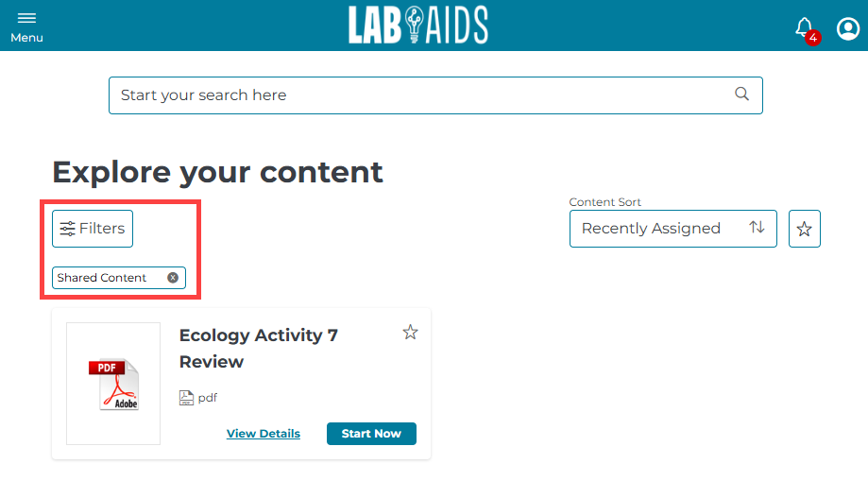
Task: Click the Ecology Activity 7 Review title
Action: click(259, 348)
